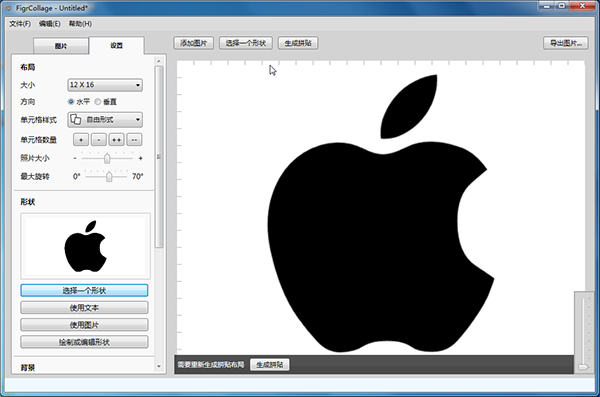Click the 添加图片 toolbar button

pyautogui.click(x=194, y=43)
